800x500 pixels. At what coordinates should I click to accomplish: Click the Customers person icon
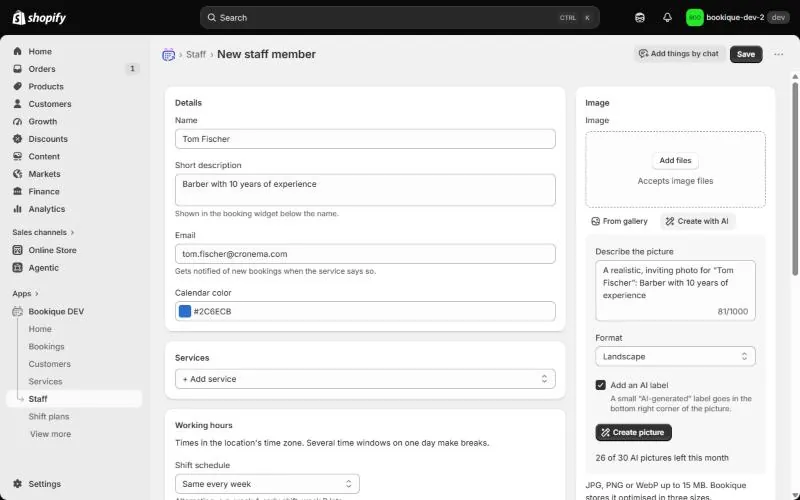tap(18, 104)
